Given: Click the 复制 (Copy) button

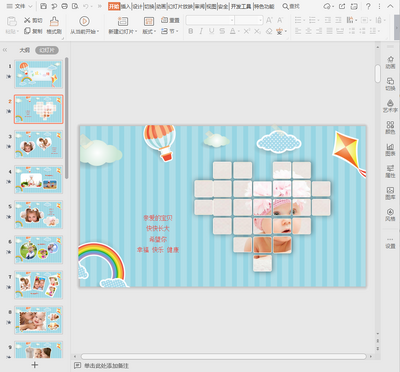Looking at the screenshot, I should [33, 31].
